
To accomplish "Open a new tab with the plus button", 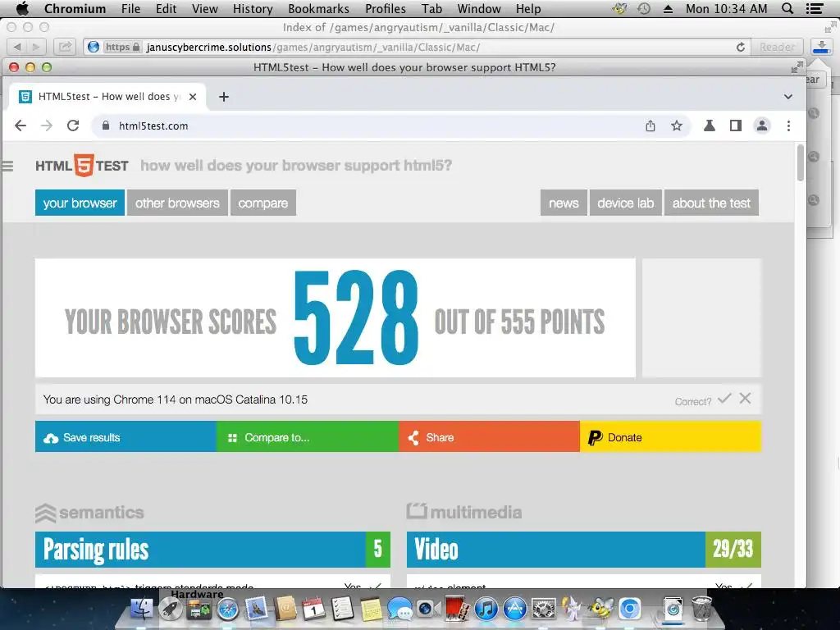I will pyautogui.click(x=224, y=97).
